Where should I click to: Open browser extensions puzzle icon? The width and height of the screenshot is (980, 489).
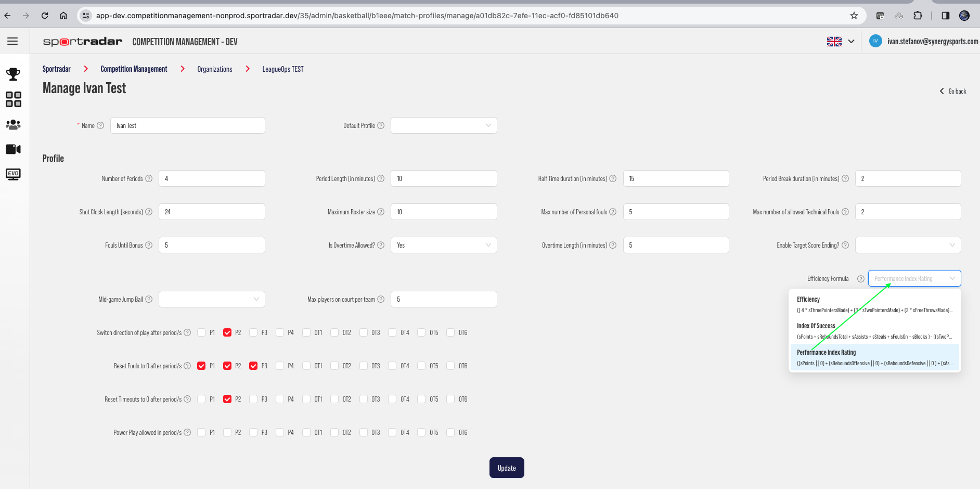[918, 16]
